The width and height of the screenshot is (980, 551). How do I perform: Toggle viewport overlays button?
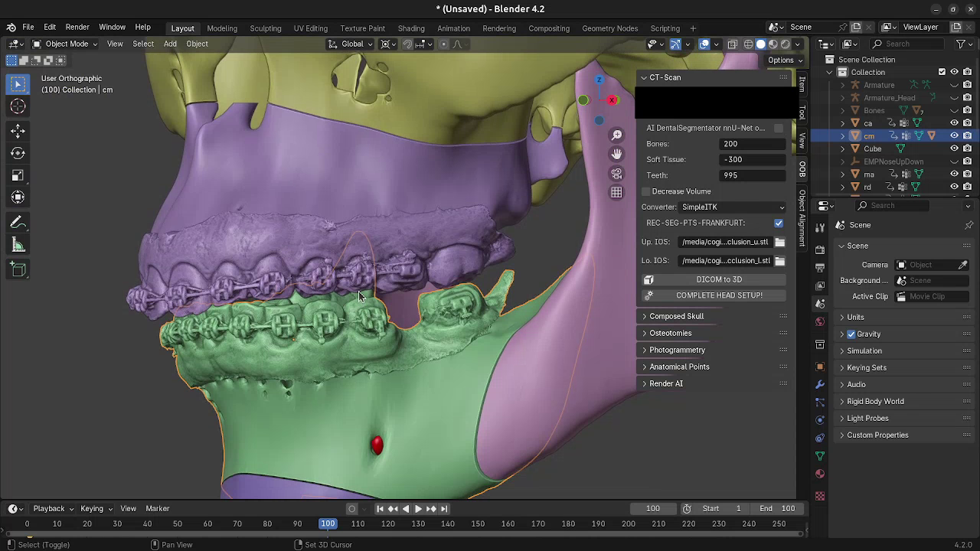click(x=704, y=44)
